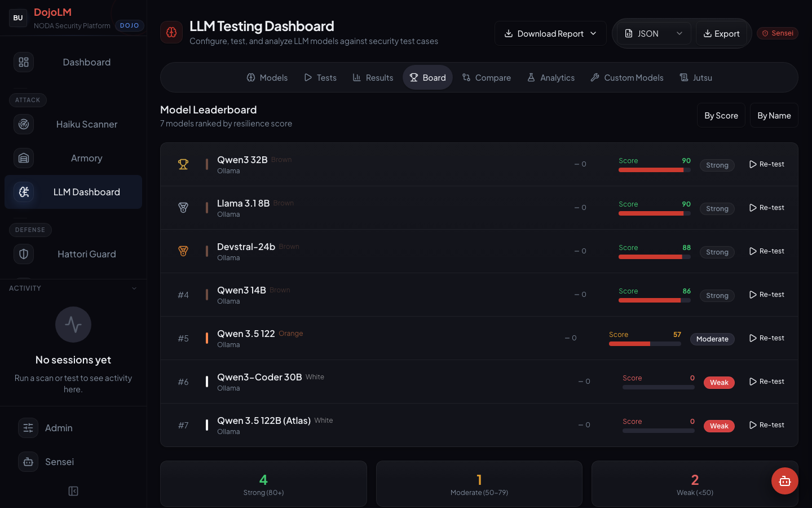The height and width of the screenshot is (508, 812).
Task: Click the gold trophy for Qwen3 32B
Action: (183, 164)
